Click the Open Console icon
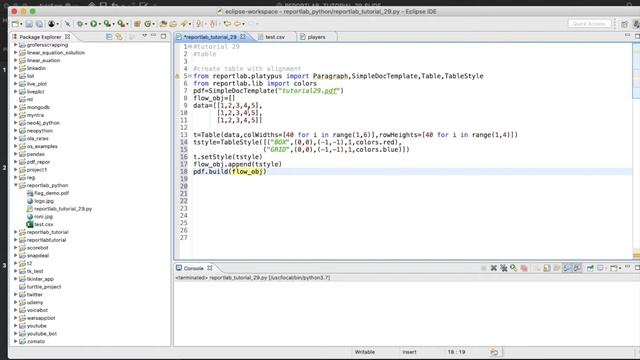 point(613,268)
